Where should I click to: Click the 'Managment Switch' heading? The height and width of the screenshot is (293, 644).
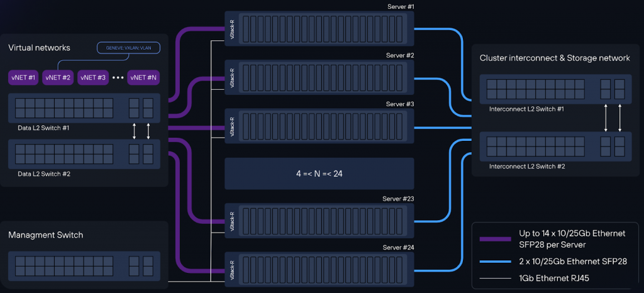[x=45, y=235]
